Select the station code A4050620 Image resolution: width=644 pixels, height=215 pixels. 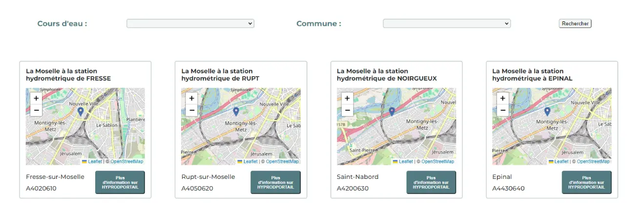pos(197,188)
